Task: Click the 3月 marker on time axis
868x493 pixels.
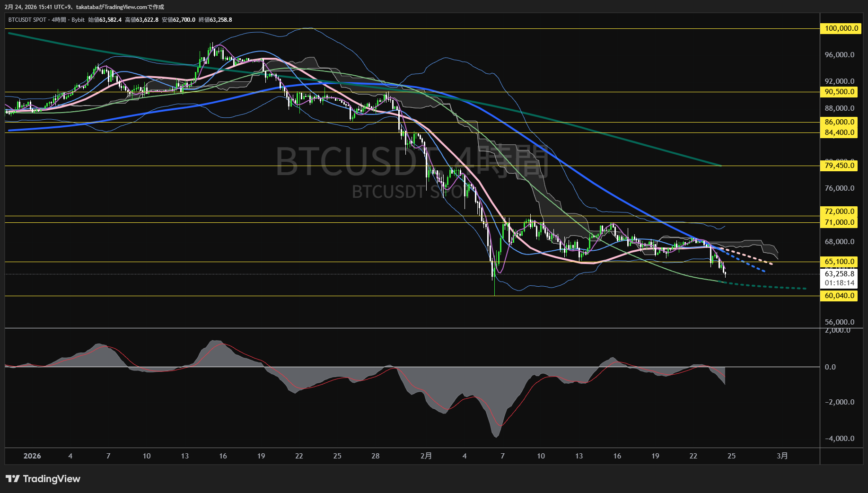Action: coord(782,456)
